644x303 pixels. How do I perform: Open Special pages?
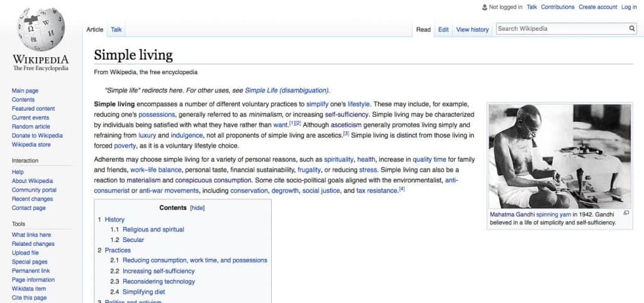pos(30,262)
